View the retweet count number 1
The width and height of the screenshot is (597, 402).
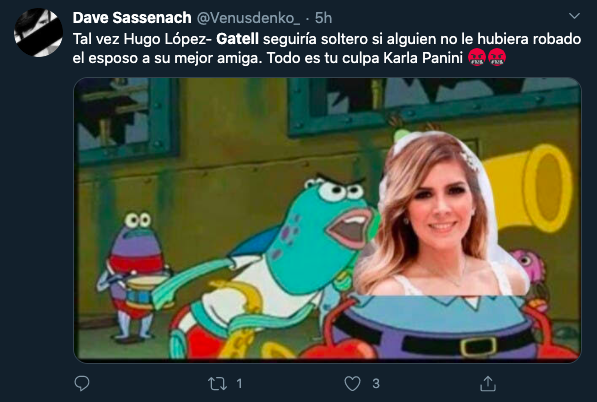point(239,383)
